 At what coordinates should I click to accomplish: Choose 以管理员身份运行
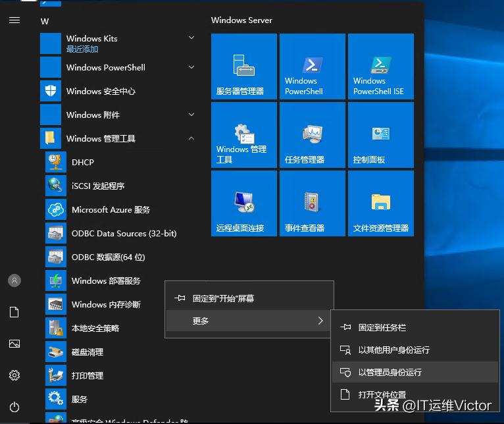(415, 372)
